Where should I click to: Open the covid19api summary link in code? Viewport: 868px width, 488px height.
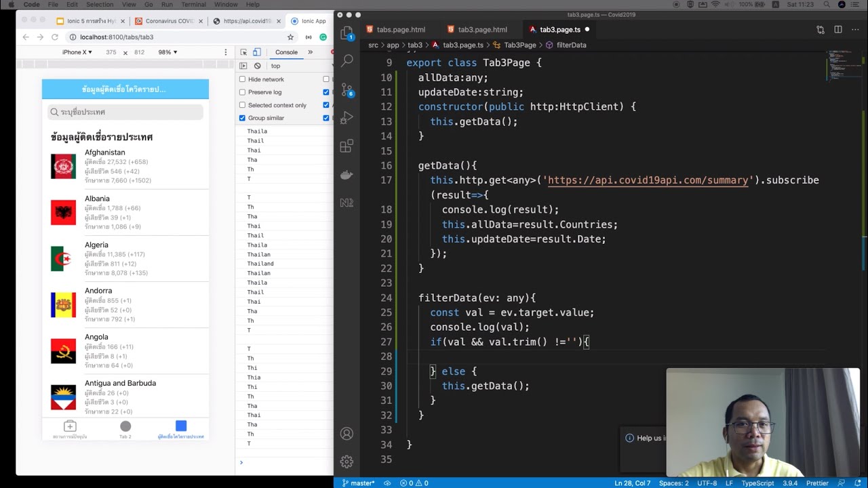point(648,180)
